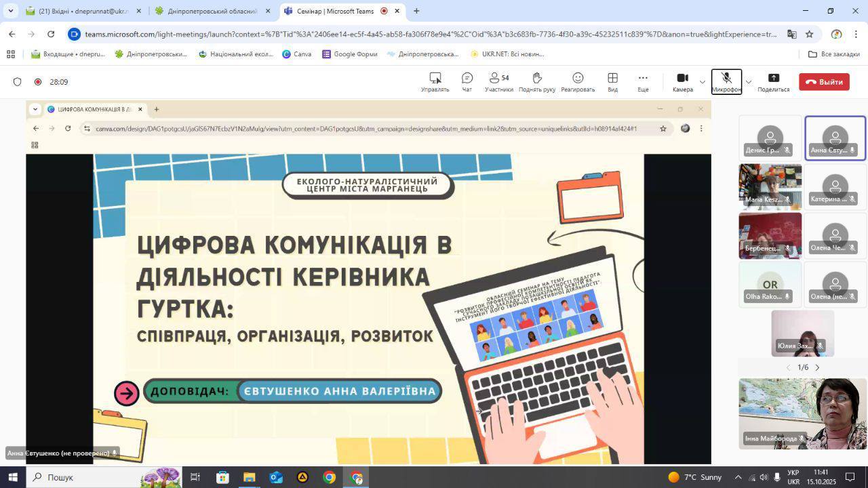Expand camera options dropdown arrow
Screen dimensions: 868x488
click(703, 82)
